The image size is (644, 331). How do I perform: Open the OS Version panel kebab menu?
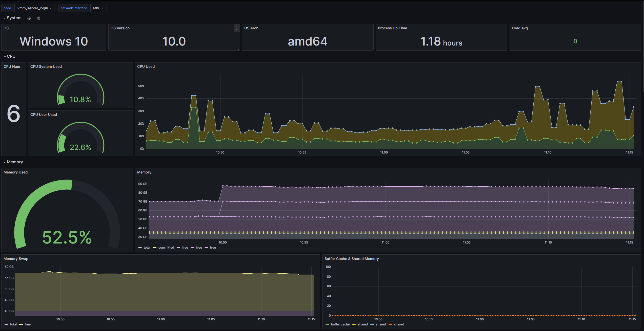pyautogui.click(x=237, y=28)
